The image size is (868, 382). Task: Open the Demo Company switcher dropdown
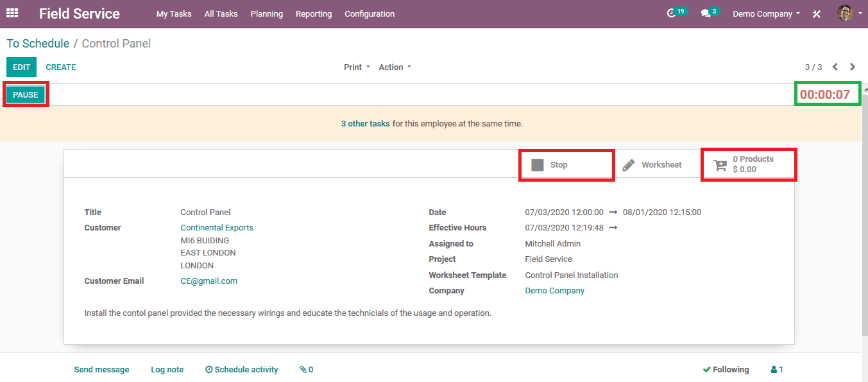coord(766,13)
